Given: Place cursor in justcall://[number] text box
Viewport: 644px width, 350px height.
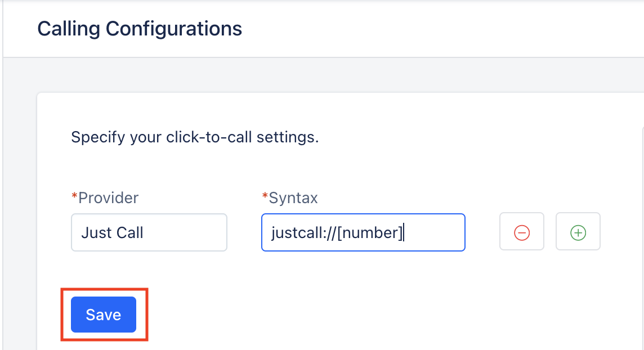Looking at the screenshot, I should click(x=363, y=232).
